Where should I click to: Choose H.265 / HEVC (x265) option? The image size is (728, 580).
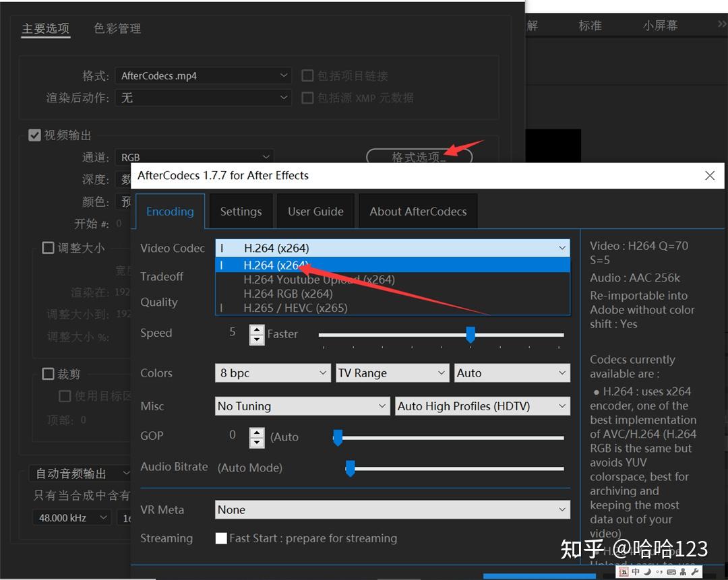pyautogui.click(x=392, y=308)
